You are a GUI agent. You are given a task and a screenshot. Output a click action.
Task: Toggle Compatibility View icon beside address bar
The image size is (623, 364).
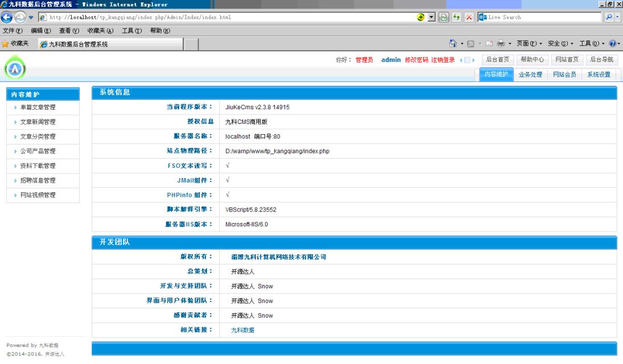444,17
